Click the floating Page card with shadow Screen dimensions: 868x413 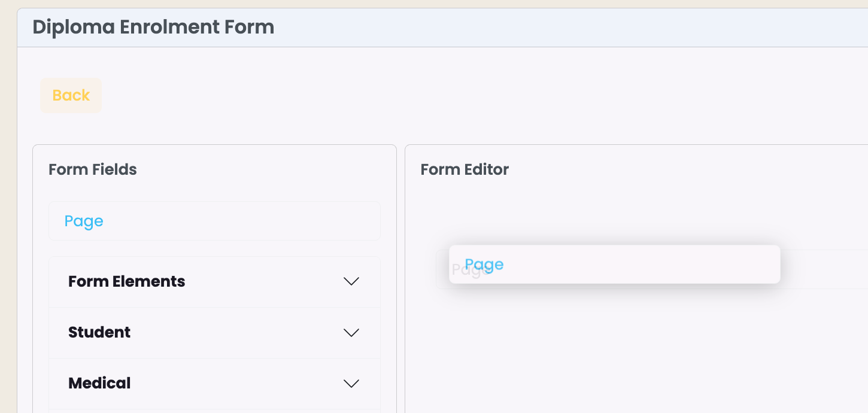615,264
